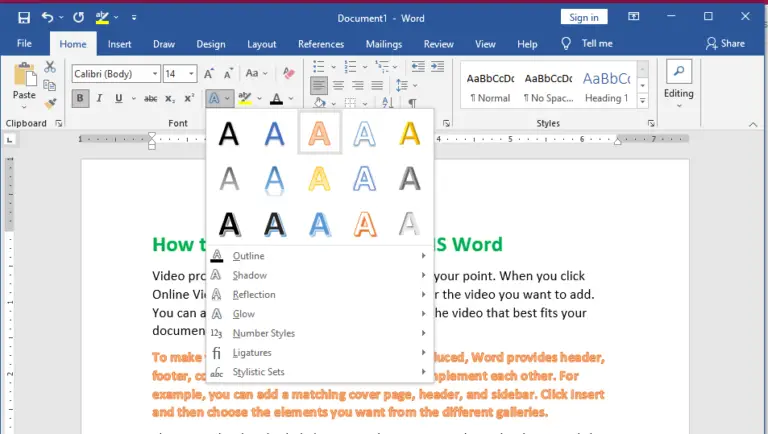Expand the numbering list dropdown

[365, 67]
